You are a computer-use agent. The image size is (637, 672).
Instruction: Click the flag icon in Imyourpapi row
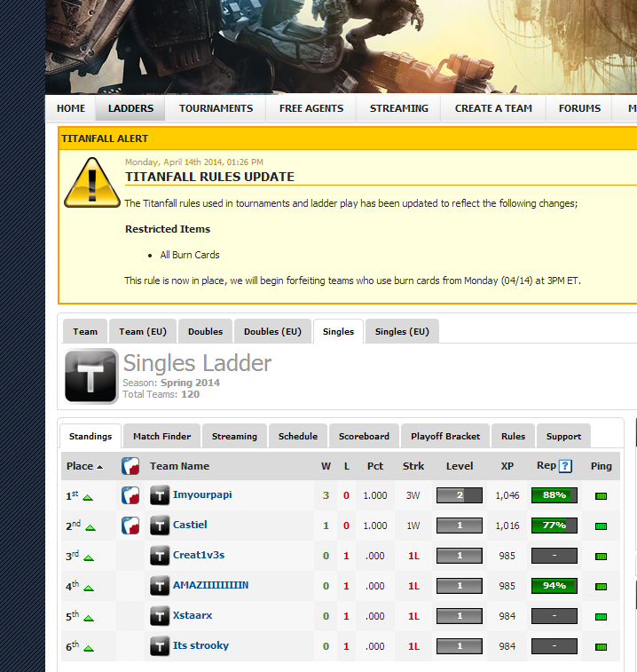click(x=130, y=495)
